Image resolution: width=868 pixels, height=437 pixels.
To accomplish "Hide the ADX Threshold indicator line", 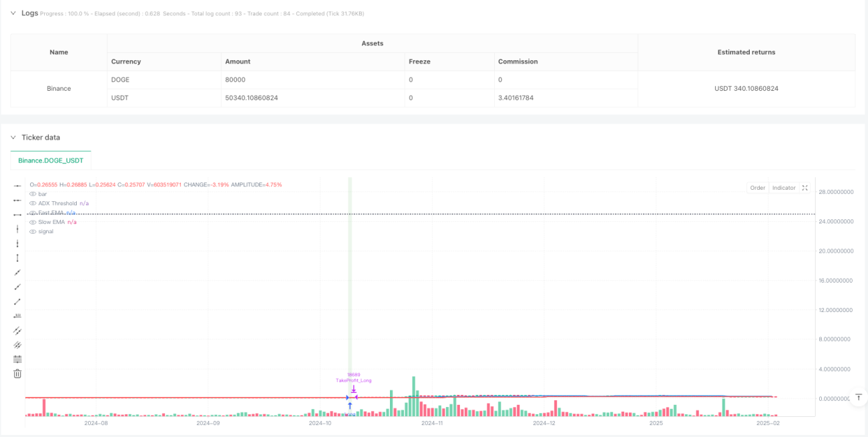I will click(33, 203).
